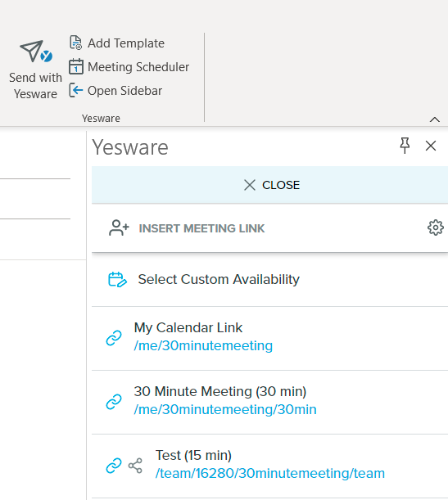Click the Add Template document icon
Image resolution: width=448 pixels, height=500 pixels.
[75, 43]
